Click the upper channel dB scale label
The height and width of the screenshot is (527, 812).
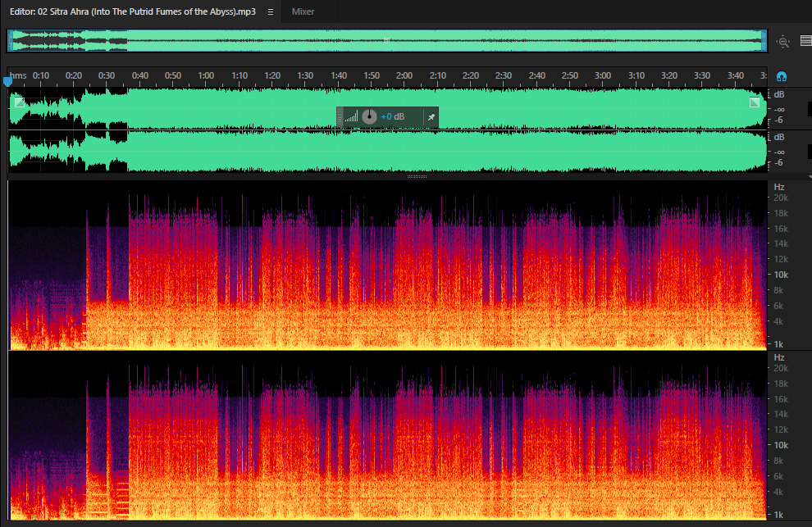click(x=779, y=95)
